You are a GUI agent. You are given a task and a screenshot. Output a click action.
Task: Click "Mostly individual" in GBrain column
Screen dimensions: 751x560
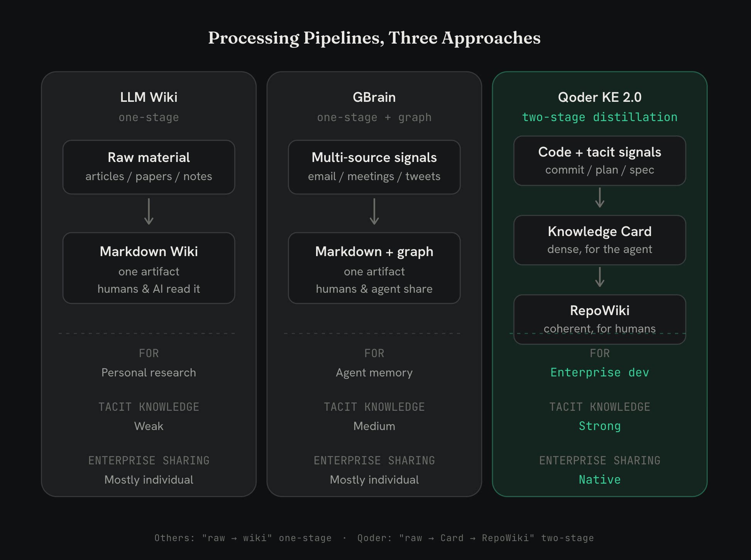click(x=374, y=480)
